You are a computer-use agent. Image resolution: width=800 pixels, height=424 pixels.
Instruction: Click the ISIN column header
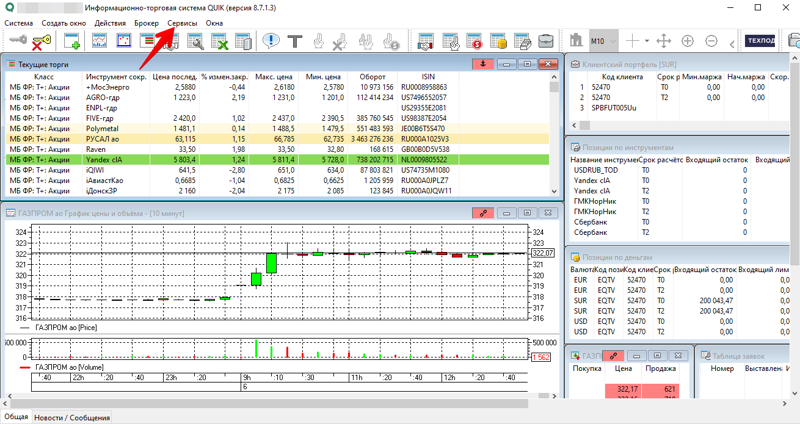click(428, 77)
